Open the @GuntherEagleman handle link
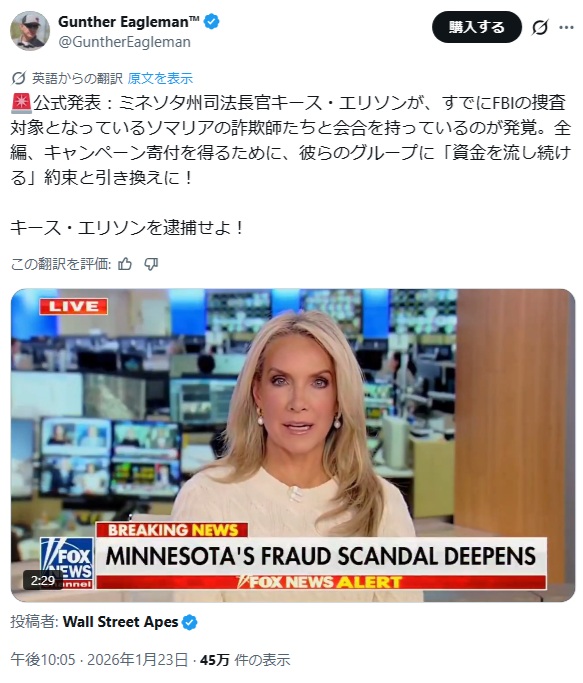 point(124,42)
